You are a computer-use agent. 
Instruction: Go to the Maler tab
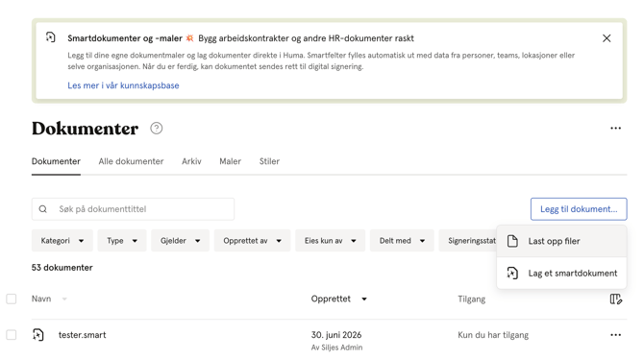[230, 161]
